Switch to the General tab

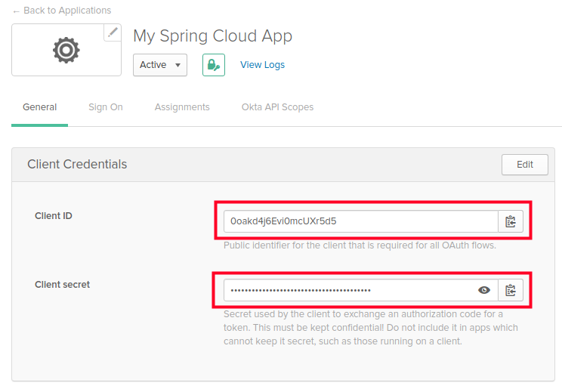39,107
